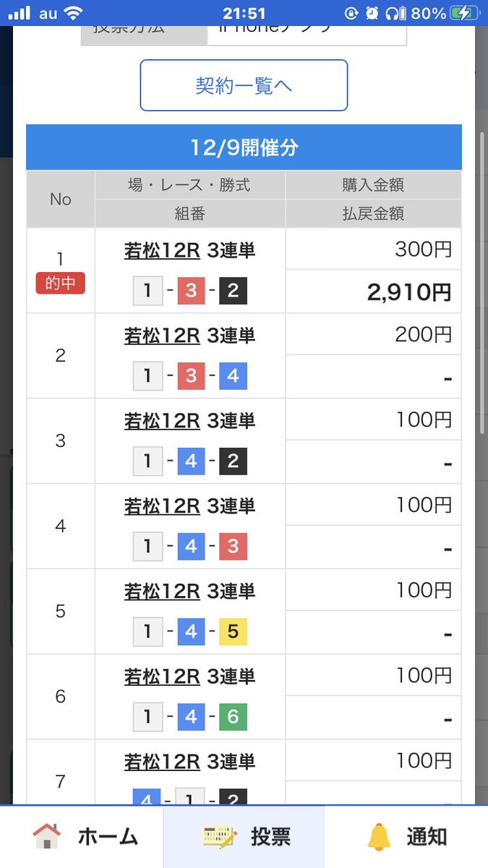This screenshot has height=868, width=488.
Task: Tap the 12/9開催分 header
Action: (x=244, y=148)
